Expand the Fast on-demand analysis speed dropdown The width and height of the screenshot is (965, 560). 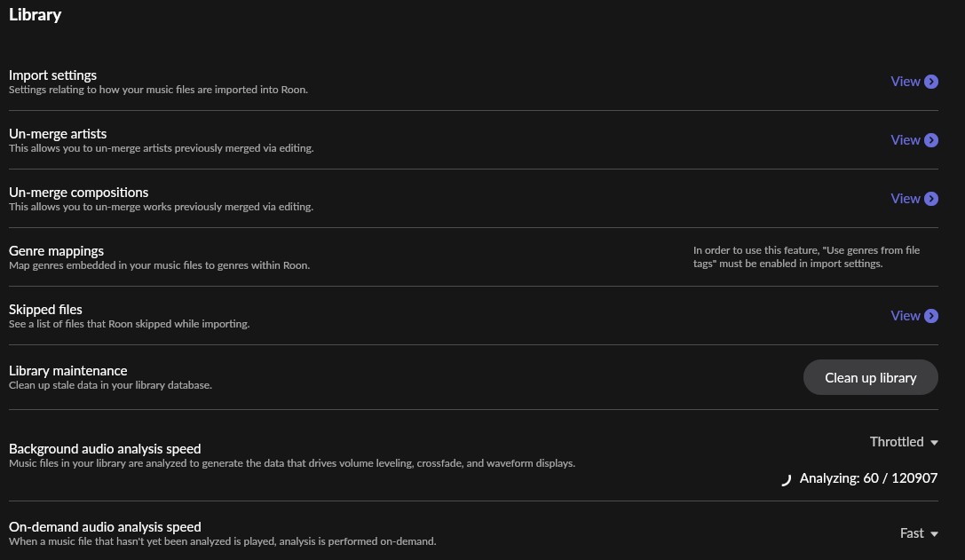912,533
